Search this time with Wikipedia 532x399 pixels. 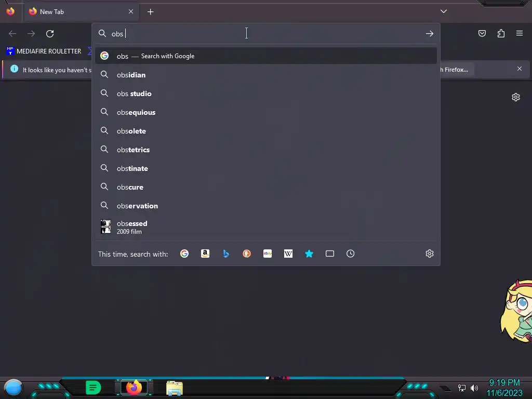(288, 254)
